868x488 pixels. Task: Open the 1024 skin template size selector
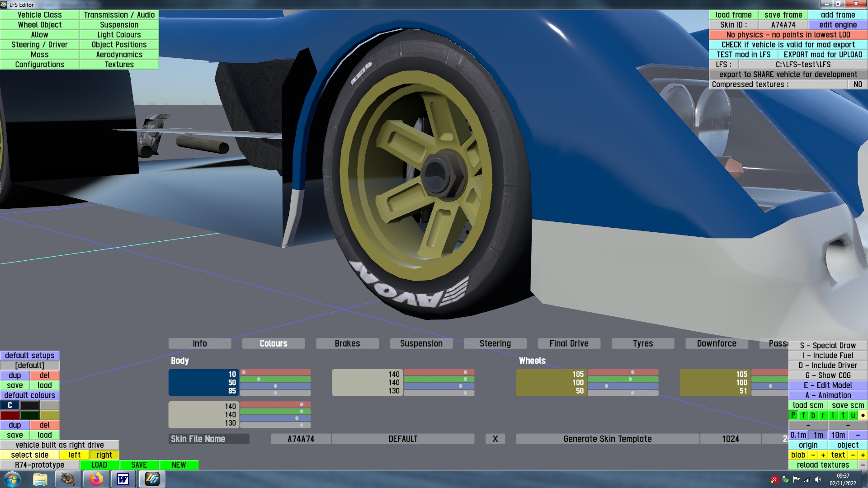pyautogui.click(x=730, y=439)
